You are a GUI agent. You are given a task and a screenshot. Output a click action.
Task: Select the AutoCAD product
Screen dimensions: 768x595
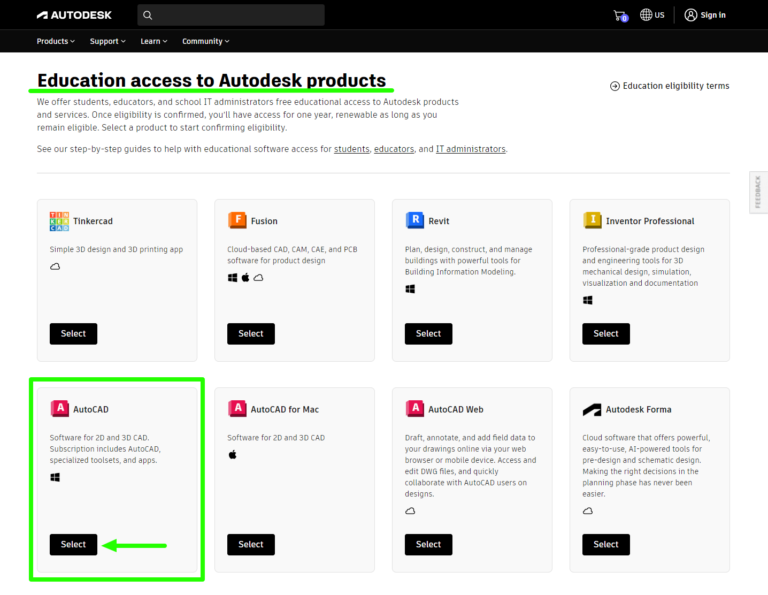point(73,545)
